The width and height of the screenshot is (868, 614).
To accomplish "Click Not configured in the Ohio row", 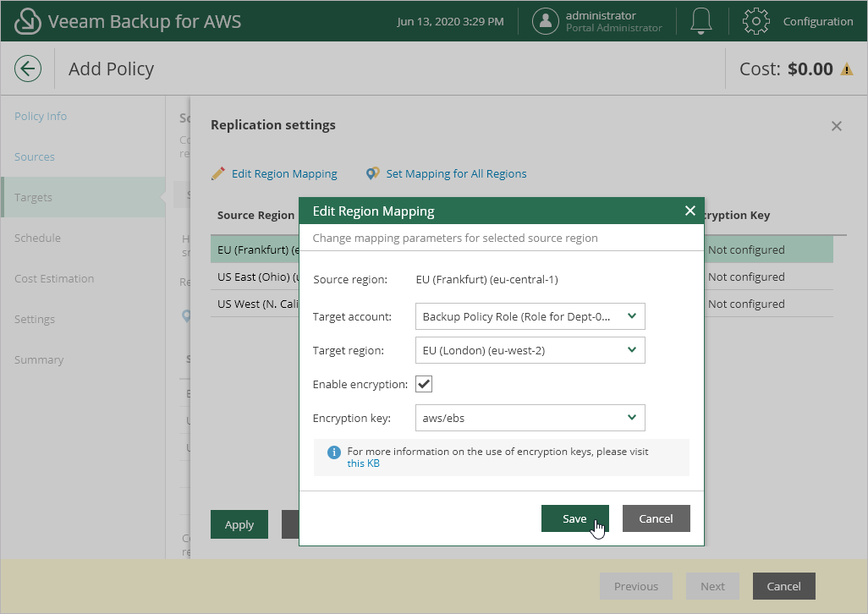I will [746, 277].
